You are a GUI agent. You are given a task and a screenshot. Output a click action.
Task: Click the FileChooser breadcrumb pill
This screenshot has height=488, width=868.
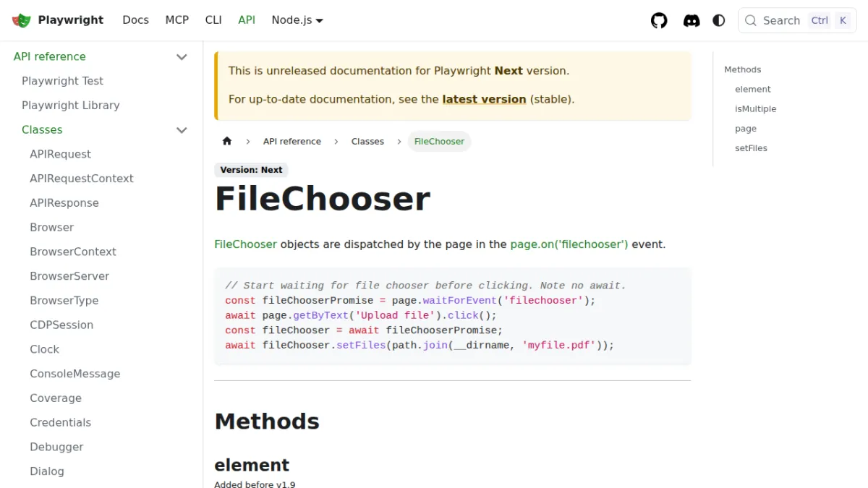tap(439, 141)
